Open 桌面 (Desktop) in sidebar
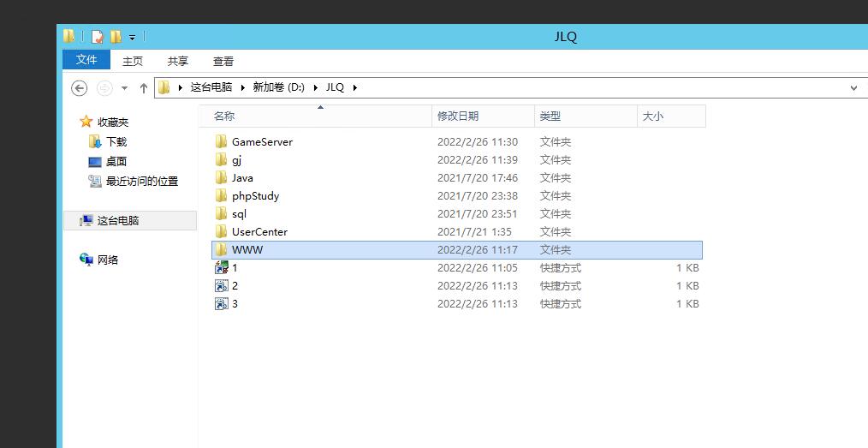This screenshot has width=868, height=448. pos(116,162)
